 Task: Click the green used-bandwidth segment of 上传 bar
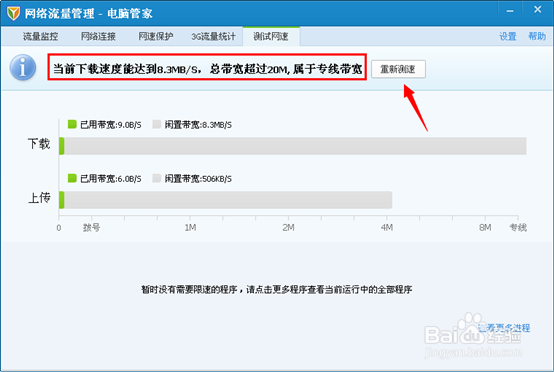click(61, 200)
